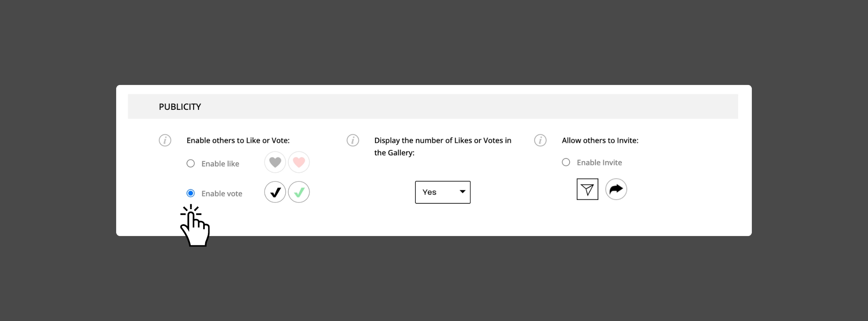Pick the black checkmark vote icon

click(275, 192)
